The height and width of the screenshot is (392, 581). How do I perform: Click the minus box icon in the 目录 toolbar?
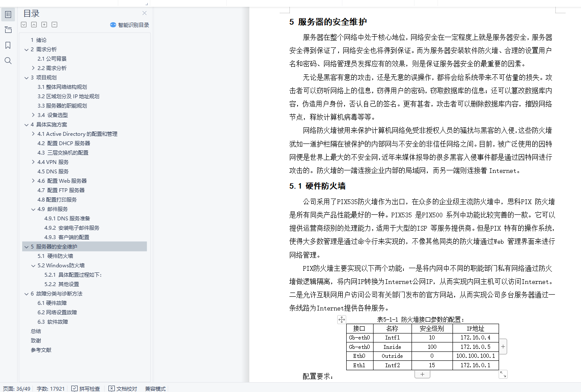click(x=55, y=25)
